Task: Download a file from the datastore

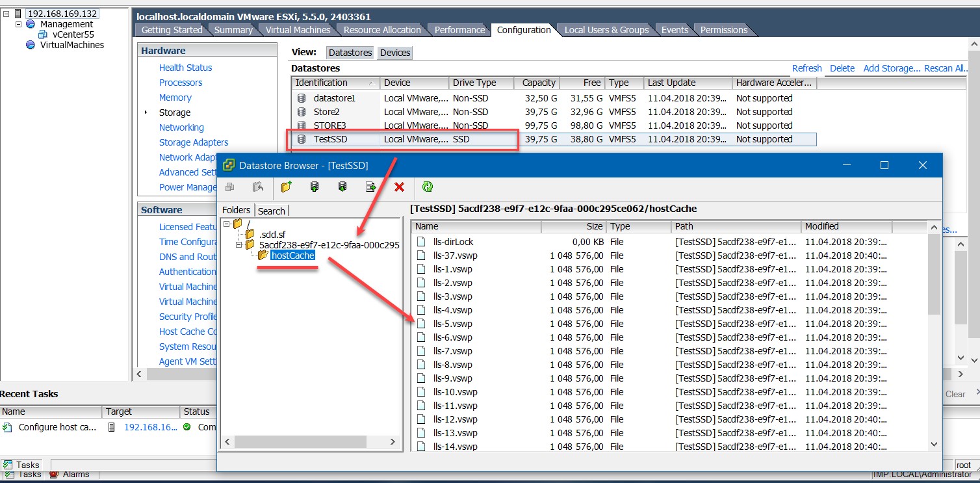Action: [342, 187]
